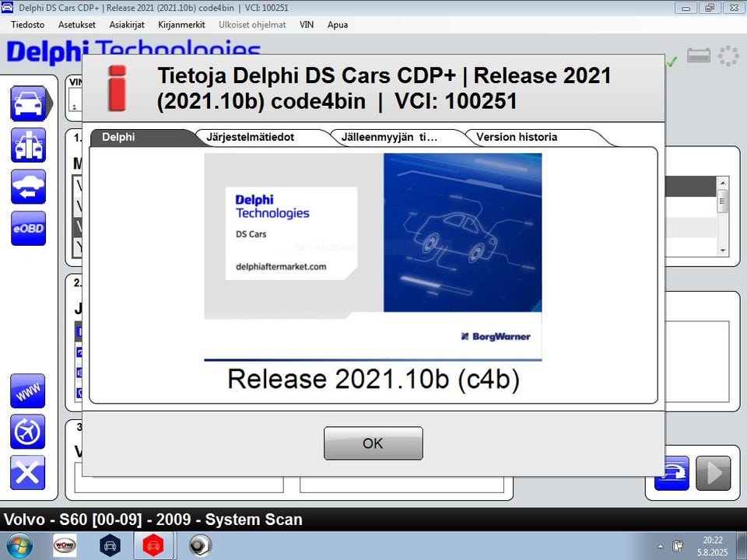Click the airplane flight-mode icon in sidebar
The image size is (747, 560).
click(x=28, y=432)
